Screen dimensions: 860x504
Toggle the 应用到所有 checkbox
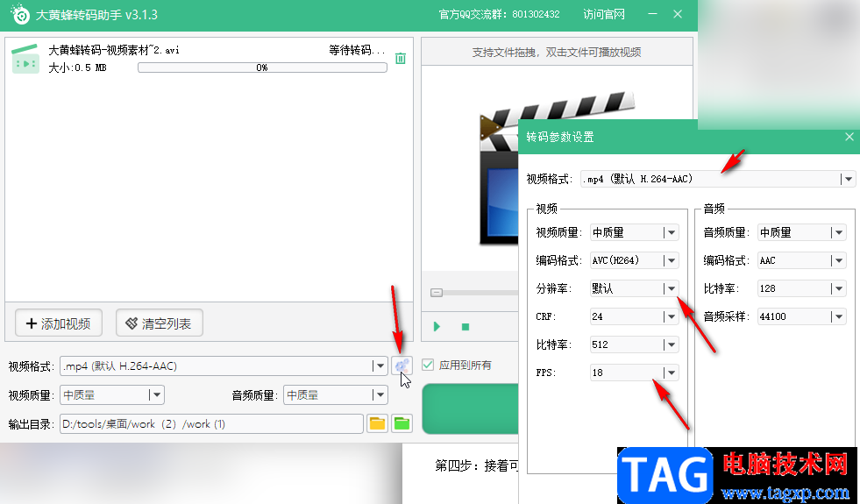tap(428, 365)
